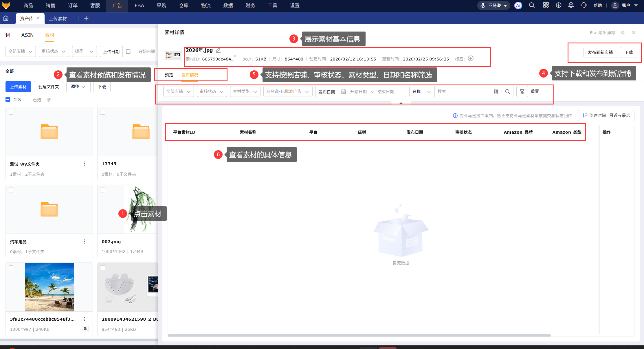Open the three-dot menu for 测试-wy文件夹

pyautogui.click(x=84, y=164)
